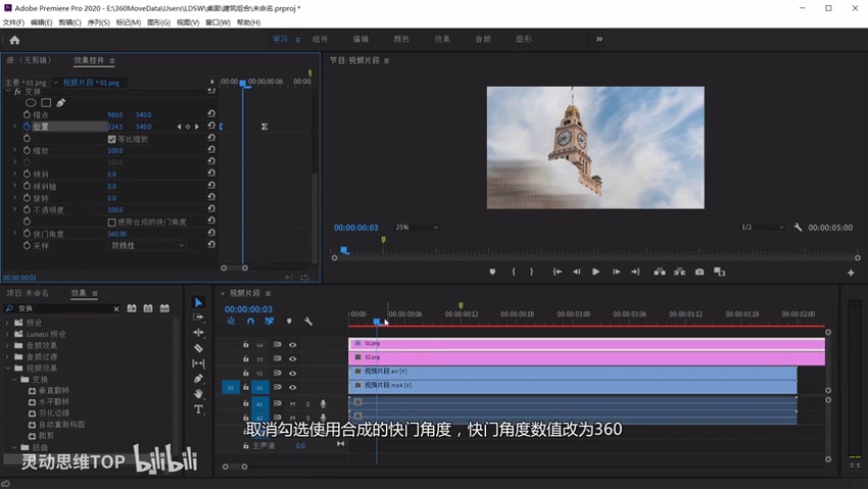Open program monitor zoom level dropdown 25%
This screenshot has width=868, height=489.
pyautogui.click(x=416, y=228)
